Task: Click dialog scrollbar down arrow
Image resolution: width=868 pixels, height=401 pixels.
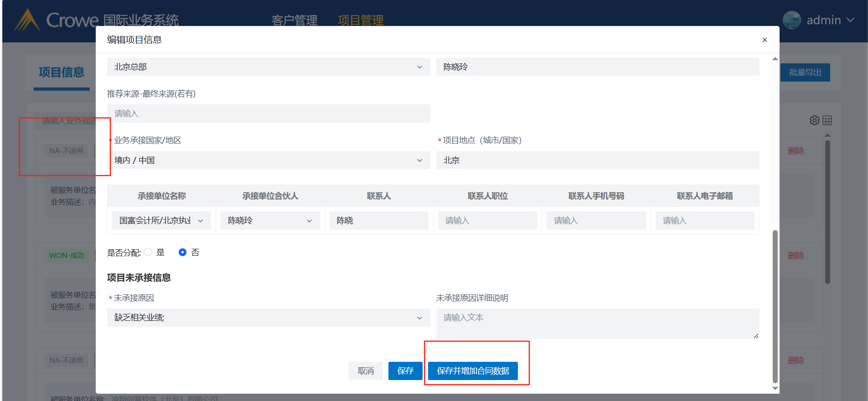Action: click(775, 389)
